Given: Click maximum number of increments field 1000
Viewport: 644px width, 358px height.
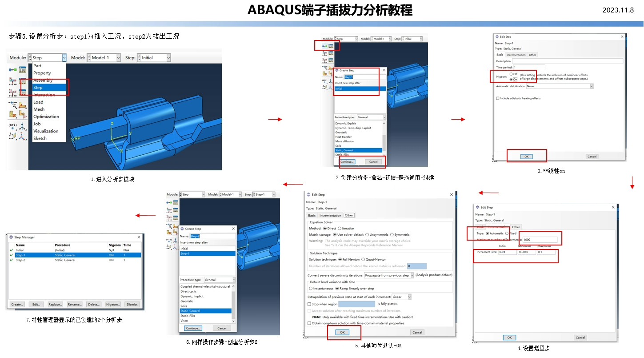Looking at the screenshot, I should pyautogui.click(x=540, y=240).
